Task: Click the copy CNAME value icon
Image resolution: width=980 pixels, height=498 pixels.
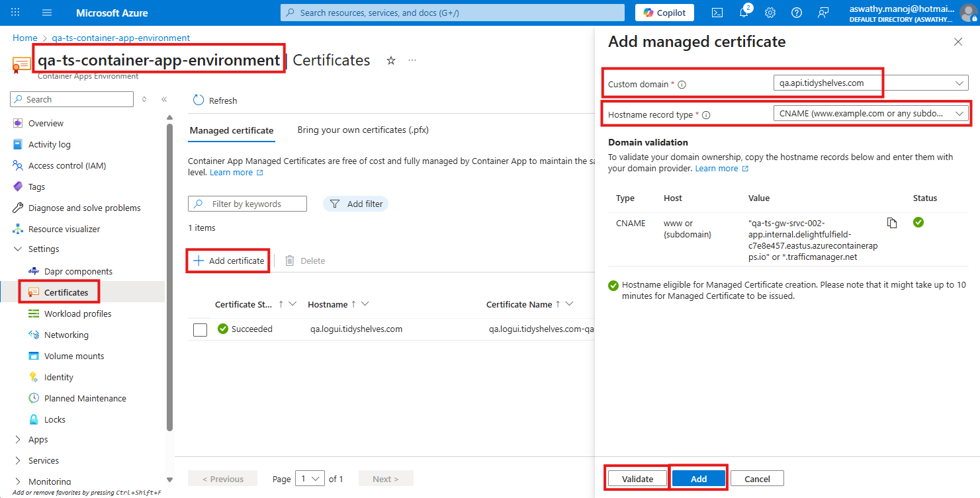Action: tap(892, 223)
